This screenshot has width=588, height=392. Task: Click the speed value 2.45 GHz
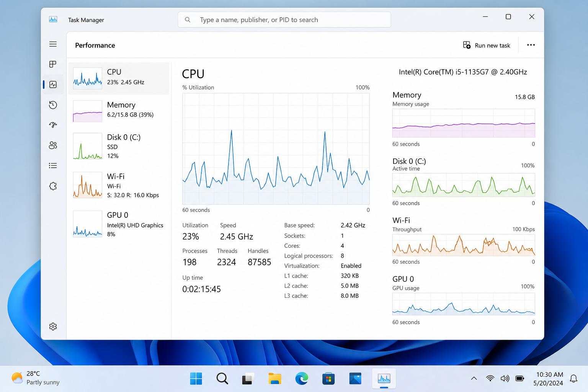click(x=237, y=237)
